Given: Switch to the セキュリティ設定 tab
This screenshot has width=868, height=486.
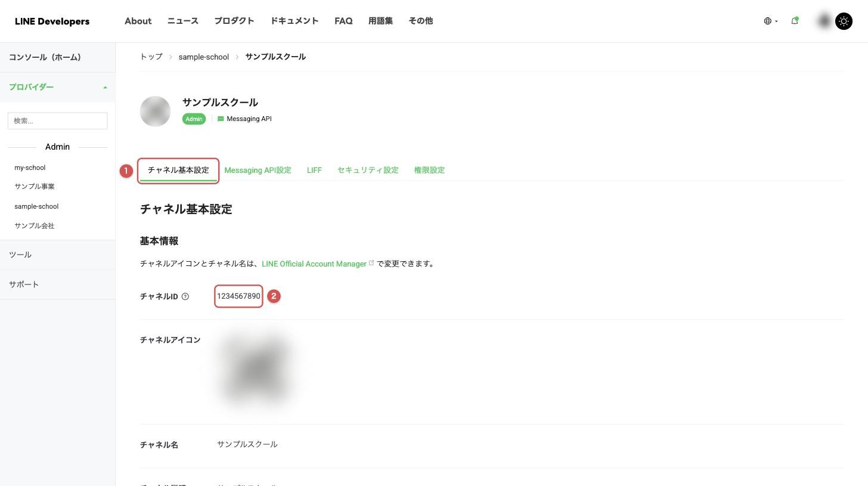Looking at the screenshot, I should pyautogui.click(x=368, y=171).
